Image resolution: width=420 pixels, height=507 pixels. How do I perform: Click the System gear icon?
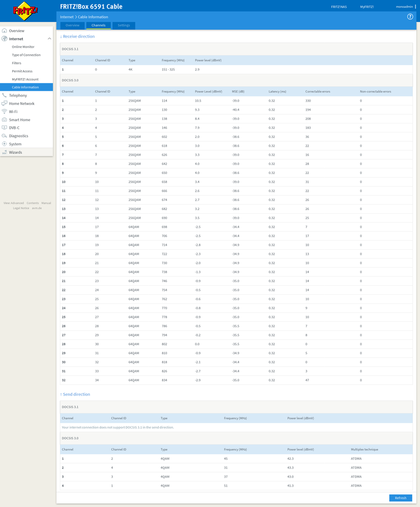click(x=5, y=144)
